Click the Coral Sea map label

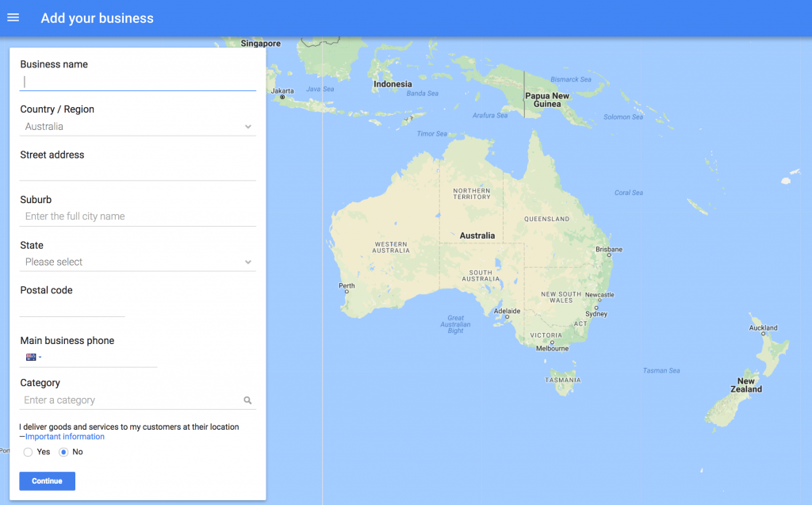point(629,193)
